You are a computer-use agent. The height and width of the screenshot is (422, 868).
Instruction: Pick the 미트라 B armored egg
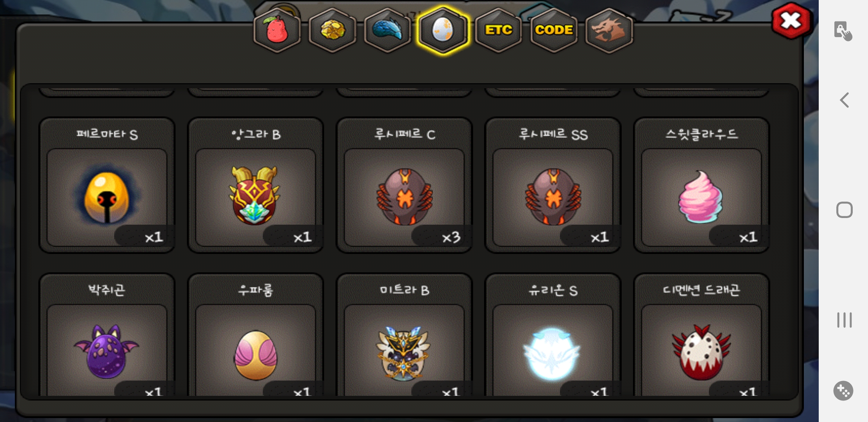tap(404, 335)
